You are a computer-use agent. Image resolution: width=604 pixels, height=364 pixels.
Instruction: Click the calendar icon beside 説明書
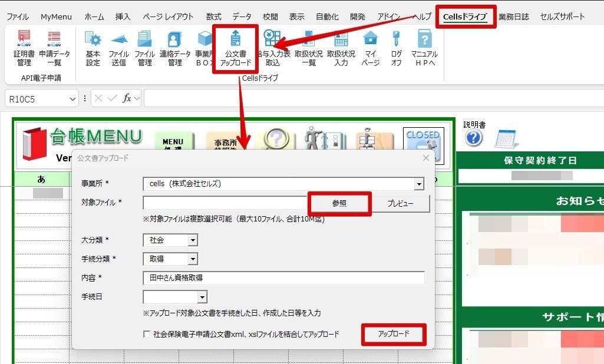(506, 138)
